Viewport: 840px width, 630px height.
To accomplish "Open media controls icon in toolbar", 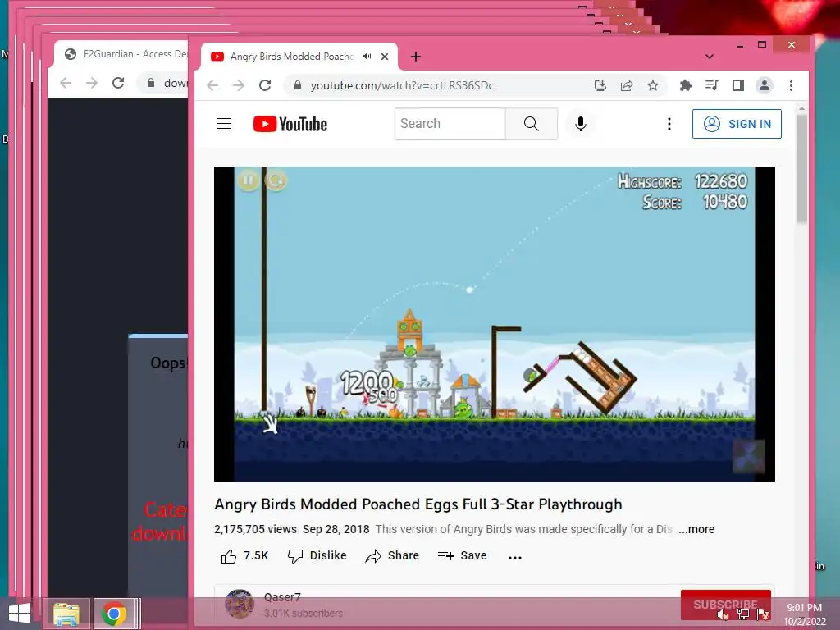I will pyautogui.click(x=711, y=85).
